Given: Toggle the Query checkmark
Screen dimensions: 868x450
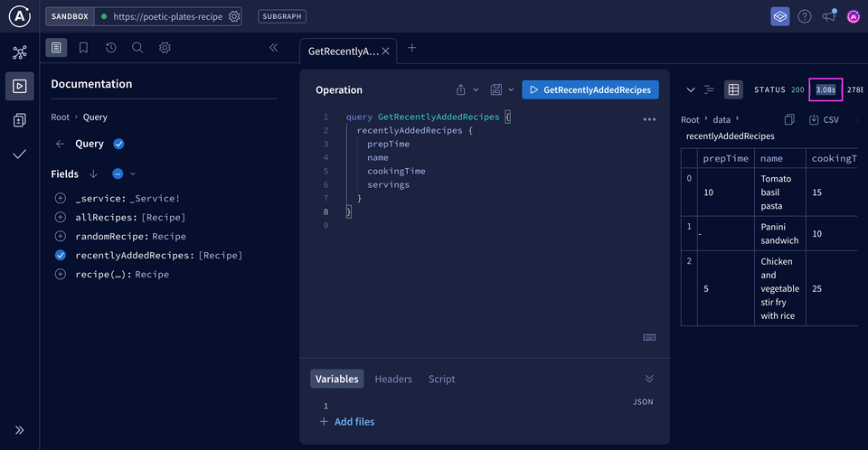Looking at the screenshot, I should coord(118,144).
